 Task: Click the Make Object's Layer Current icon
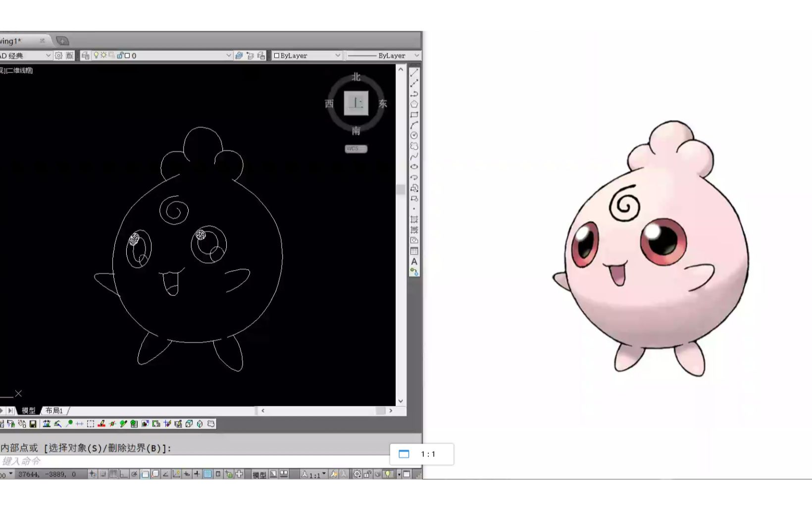click(239, 56)
